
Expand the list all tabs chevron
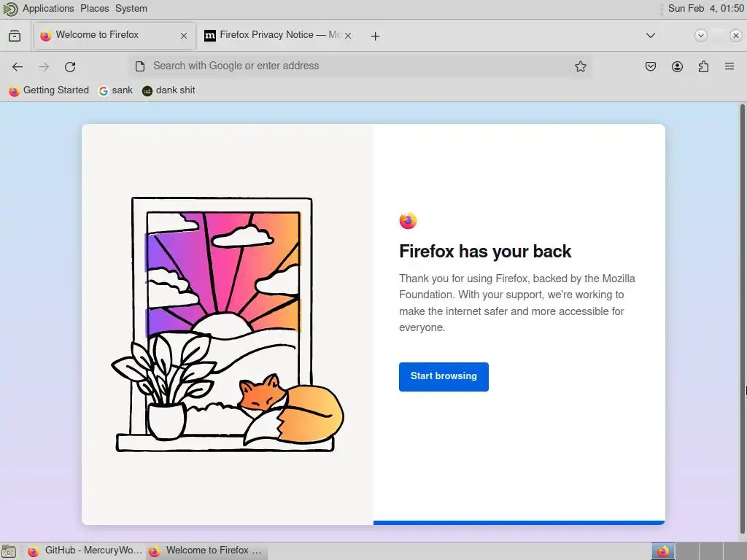pyautogui.click(x=650, y=35)
